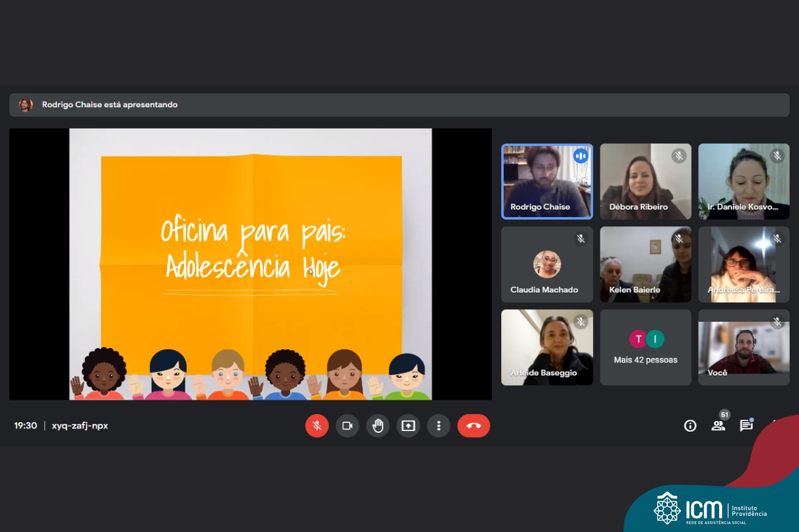
Task: Open the chat messages panel
Action: [x=746, y=425]
